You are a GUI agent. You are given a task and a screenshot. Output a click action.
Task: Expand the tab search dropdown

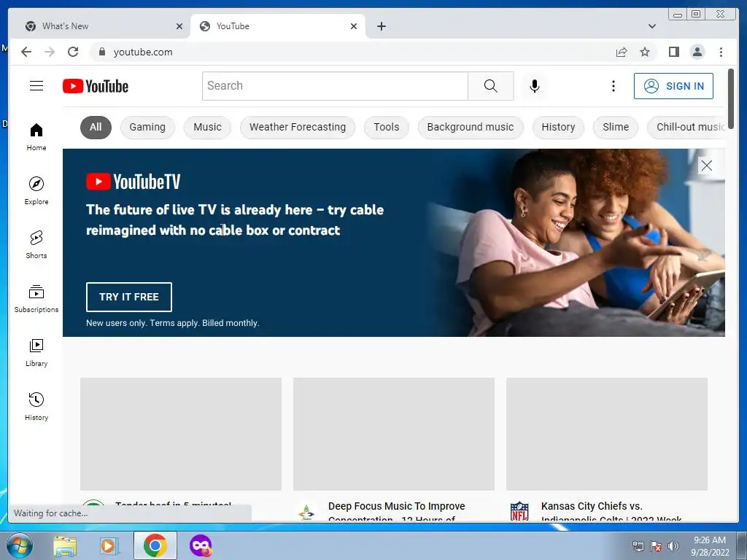point(651,26)
